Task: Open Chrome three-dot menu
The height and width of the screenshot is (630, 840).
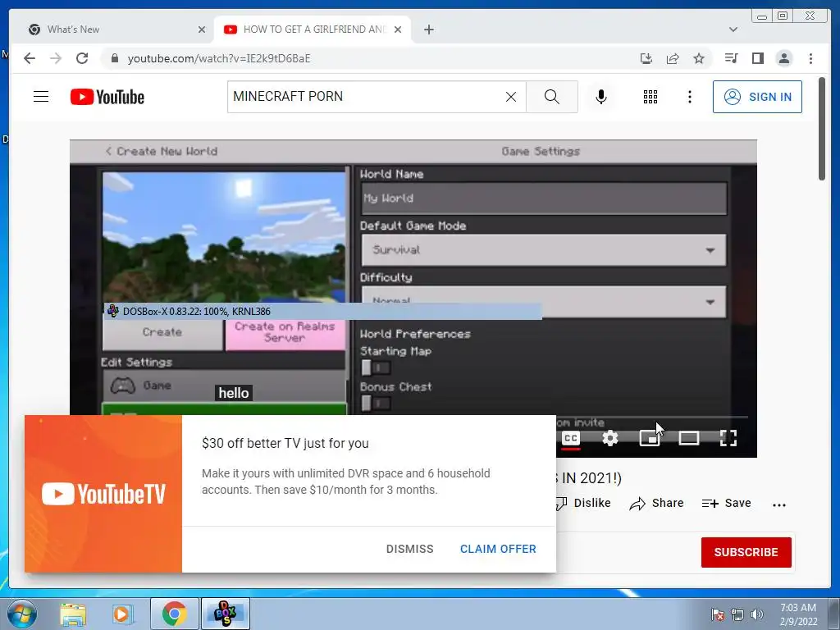Action: (810, 58)
